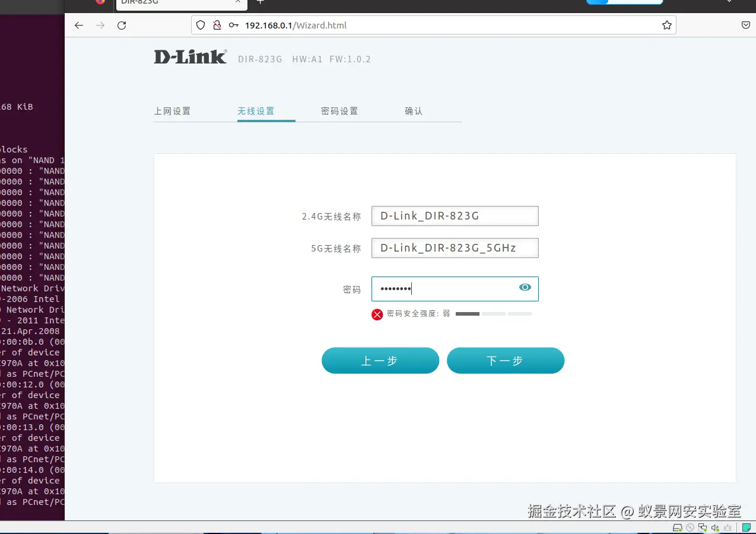Click the DIR-823G model text
The image size is (756, 534).
point(260,59)
